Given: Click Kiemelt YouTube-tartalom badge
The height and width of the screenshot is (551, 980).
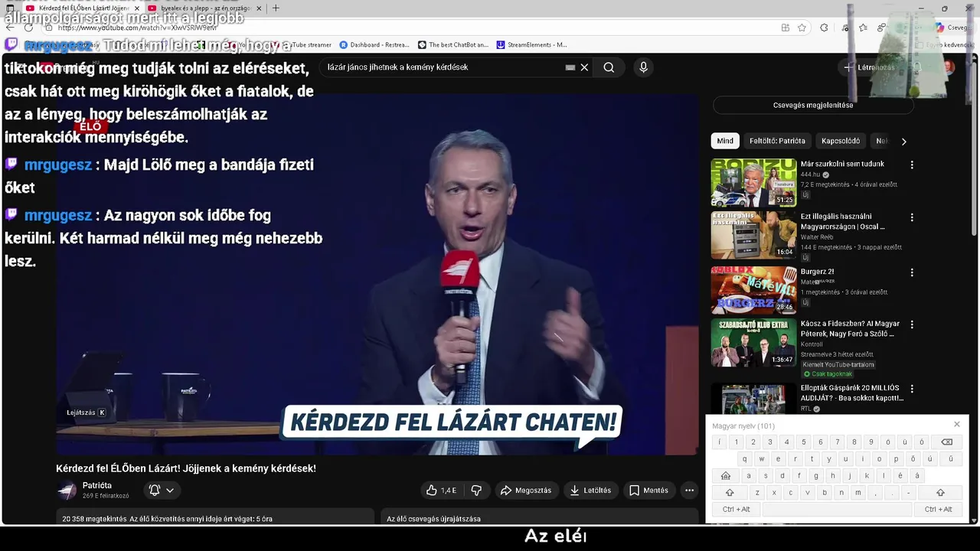Looking at the screenshot, I should coord(838,365).
